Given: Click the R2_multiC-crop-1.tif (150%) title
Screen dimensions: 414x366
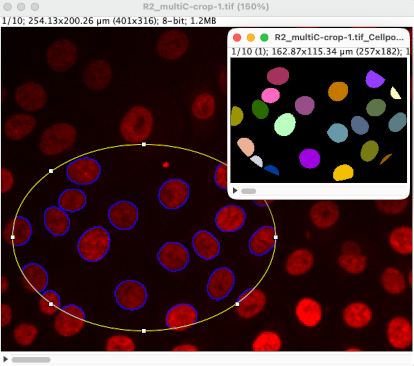Looking at the screenshot, I should point(206,7).
